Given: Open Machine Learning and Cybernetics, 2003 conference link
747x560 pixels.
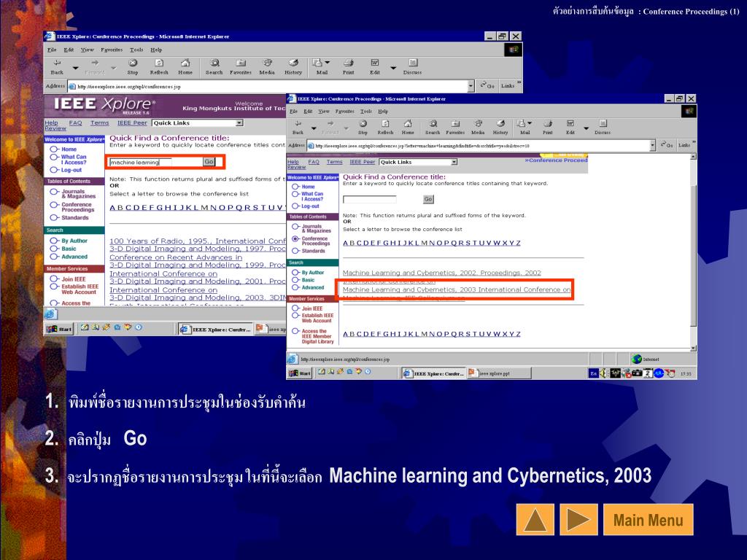Looking at the screenshot, I should pyautogui.click(x=457, y=289).
